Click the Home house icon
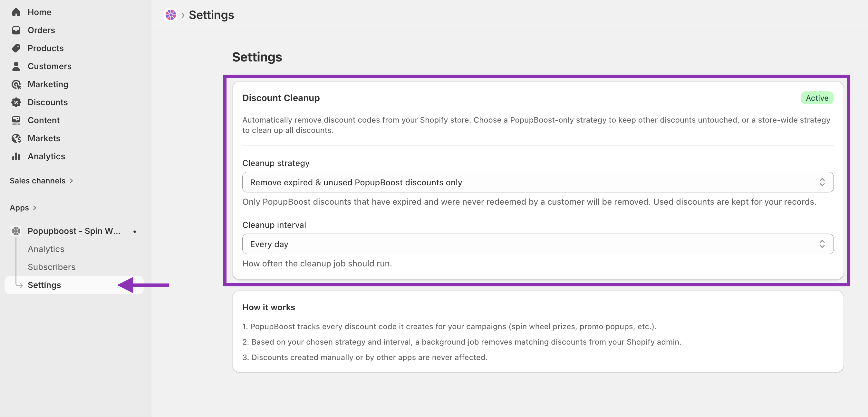Screen dimensions: 868x417 tap(16, 12)
